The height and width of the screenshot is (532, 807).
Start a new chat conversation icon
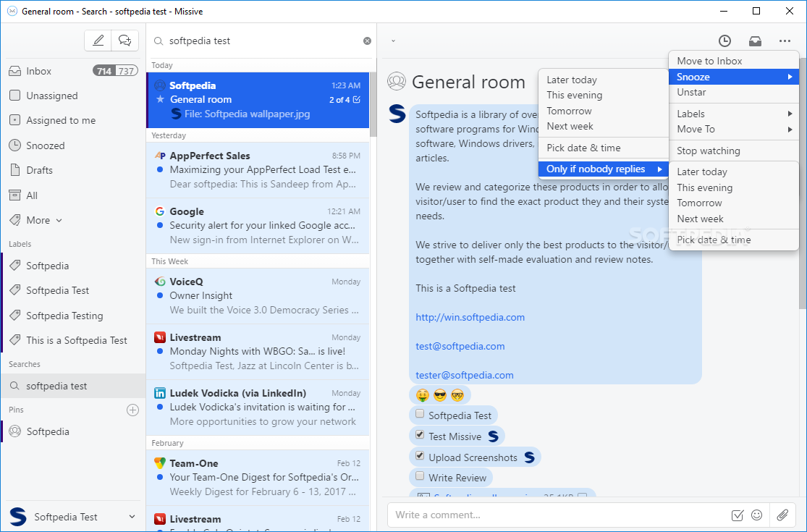click(x=124, y=40)
